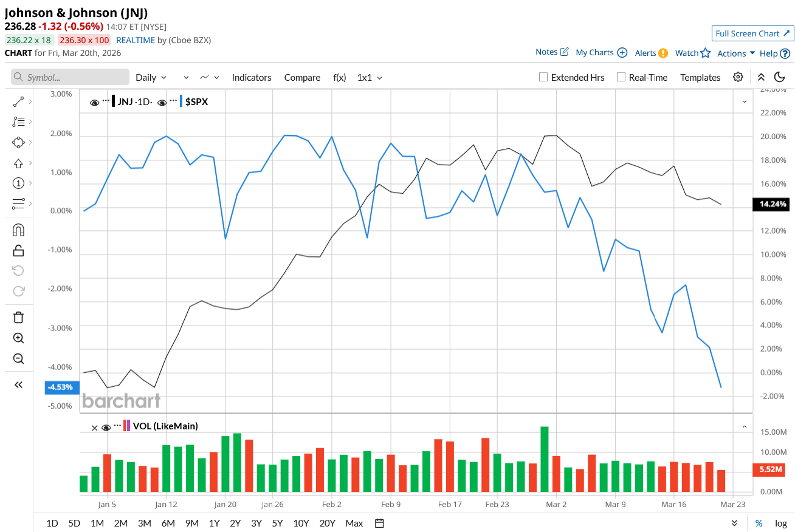Remove the VOL study with X

(x=94, y=428)
